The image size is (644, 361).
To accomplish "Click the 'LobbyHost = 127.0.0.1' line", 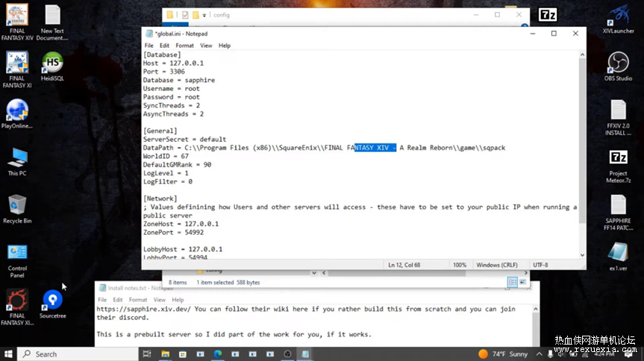I will 183,249.
